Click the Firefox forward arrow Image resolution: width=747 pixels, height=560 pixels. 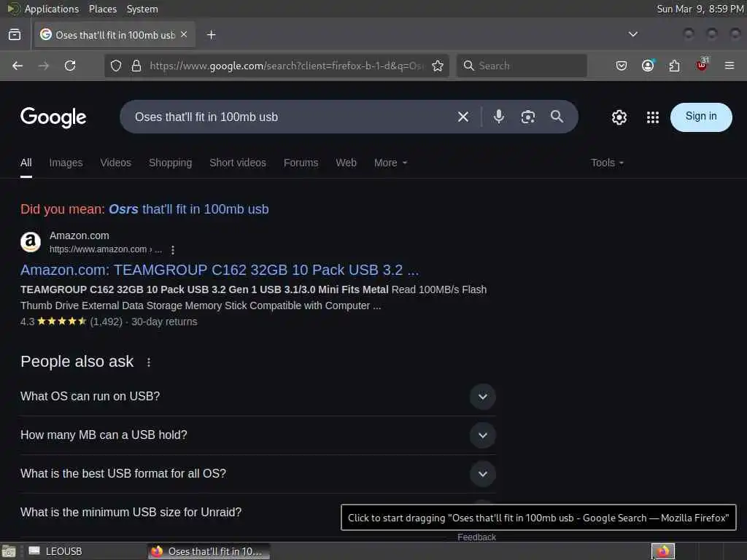coord(44,66)
